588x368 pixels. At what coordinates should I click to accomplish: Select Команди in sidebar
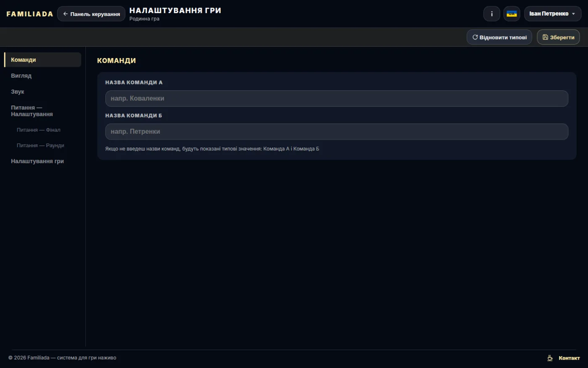pyautogui.click(x=42, y=60)
